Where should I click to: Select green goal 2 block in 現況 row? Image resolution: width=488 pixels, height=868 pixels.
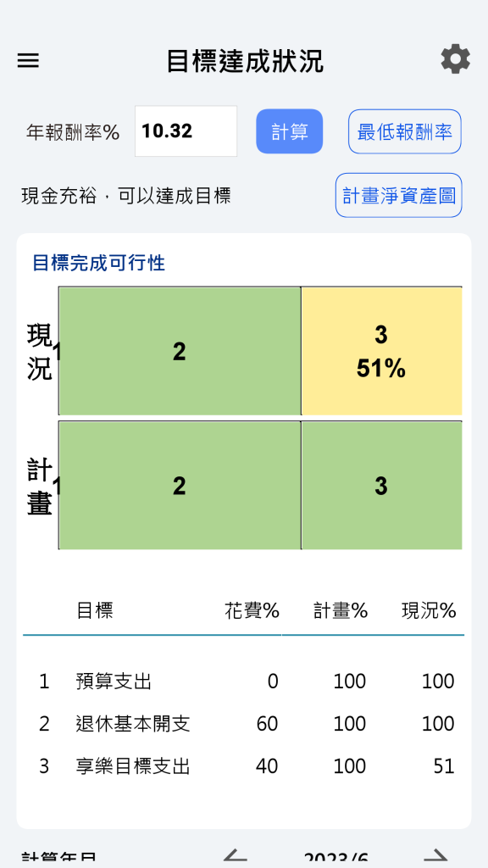(180, 351)
